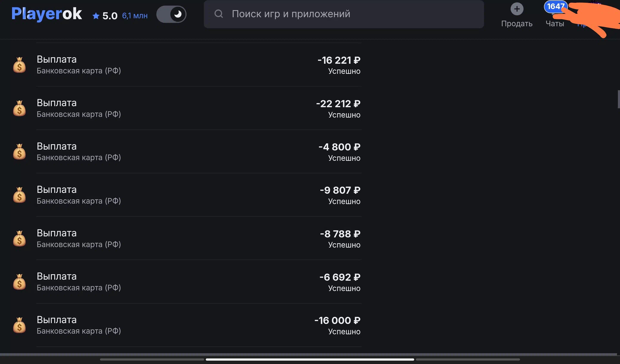Click the plus icon above Продать
The height and width of the screenshot is (364, 620).
(x=517, y=9)
